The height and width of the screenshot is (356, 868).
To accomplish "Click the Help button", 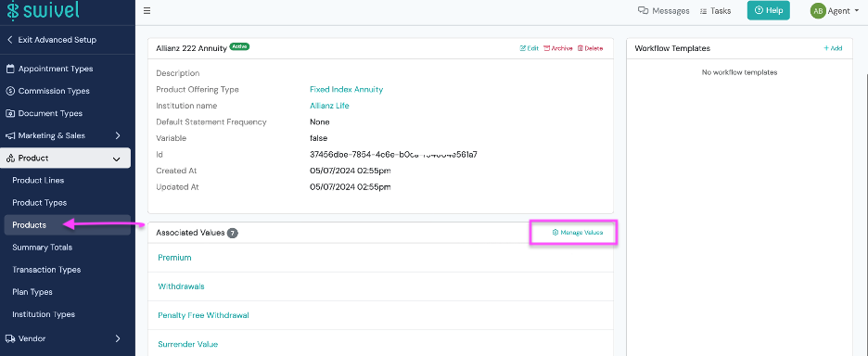I will 769,10.
